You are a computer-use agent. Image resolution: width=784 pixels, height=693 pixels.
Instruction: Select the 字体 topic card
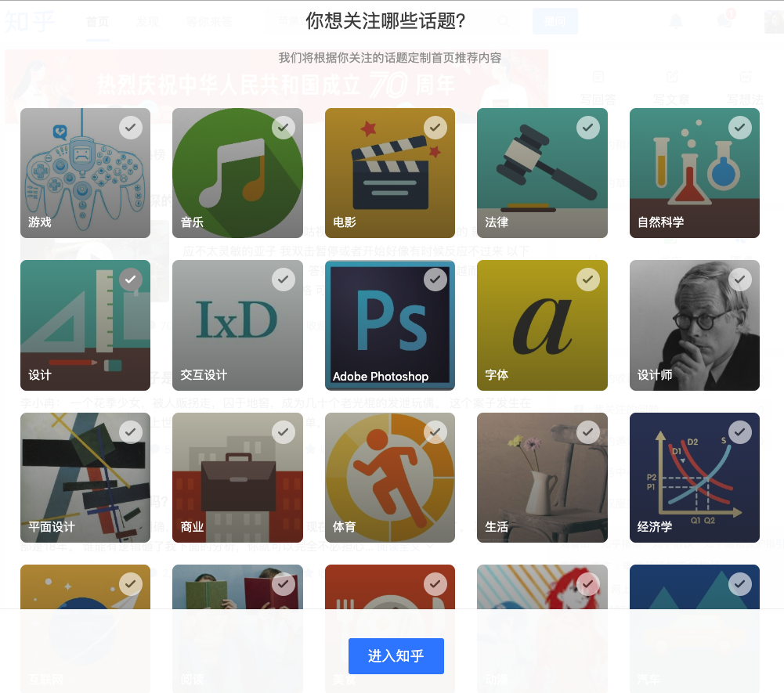coord(542,325)
